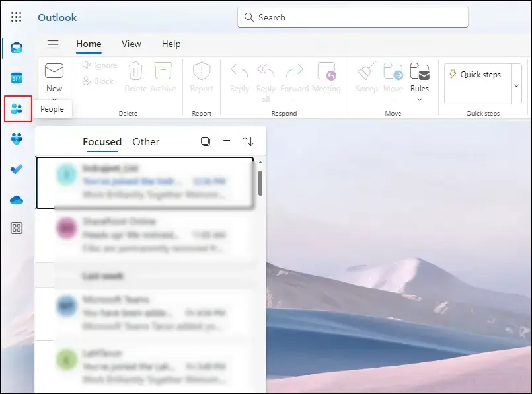Open Calendar in the left sidebar
Viewport: 532px width, 394px height.
point(17,78)
